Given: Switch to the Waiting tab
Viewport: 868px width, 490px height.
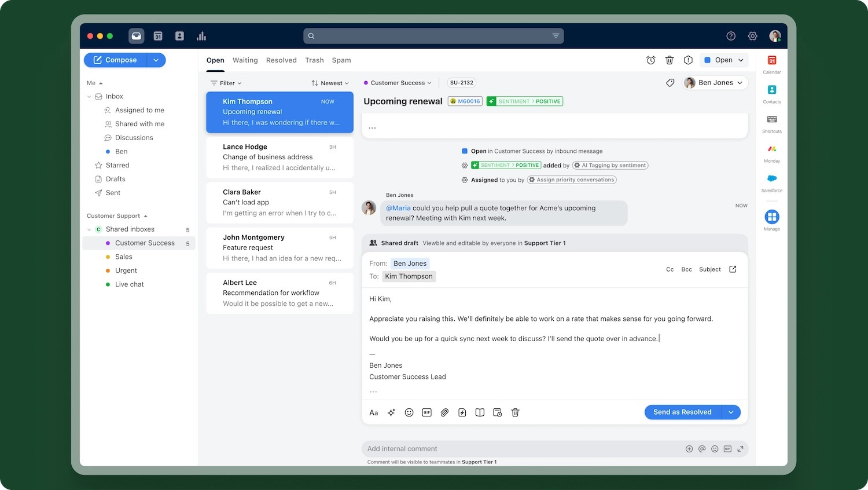Looking at the screenshot, I should pyautogui.click(x=245, y=60).
